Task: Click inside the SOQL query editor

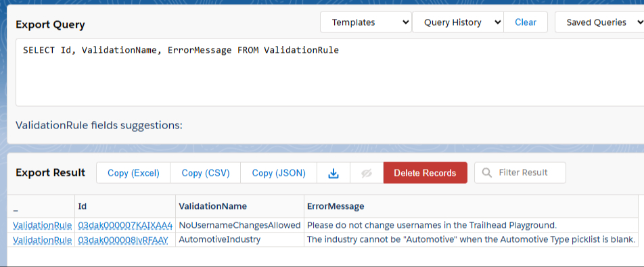Action: pos(330,72)
